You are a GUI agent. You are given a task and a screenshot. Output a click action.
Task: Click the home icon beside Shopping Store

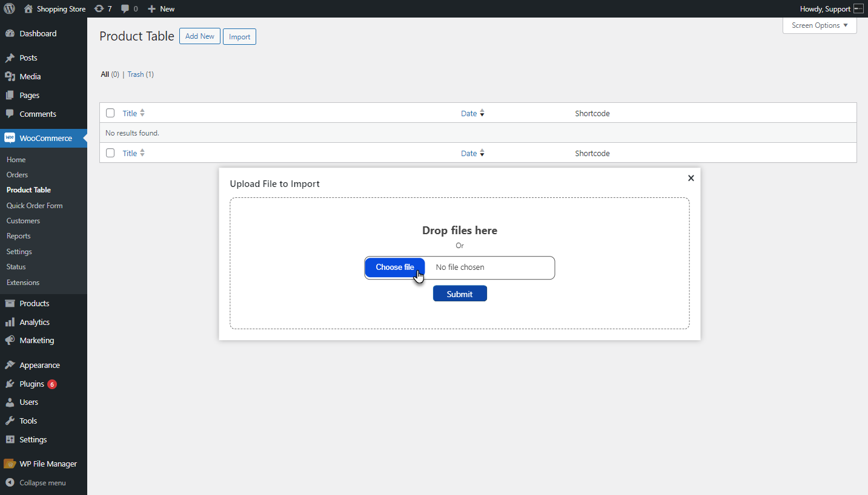coord(28,9)
